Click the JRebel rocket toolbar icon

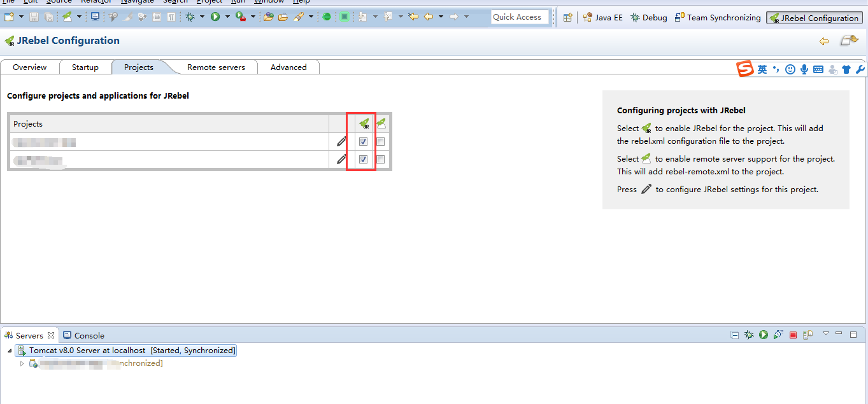67,17
